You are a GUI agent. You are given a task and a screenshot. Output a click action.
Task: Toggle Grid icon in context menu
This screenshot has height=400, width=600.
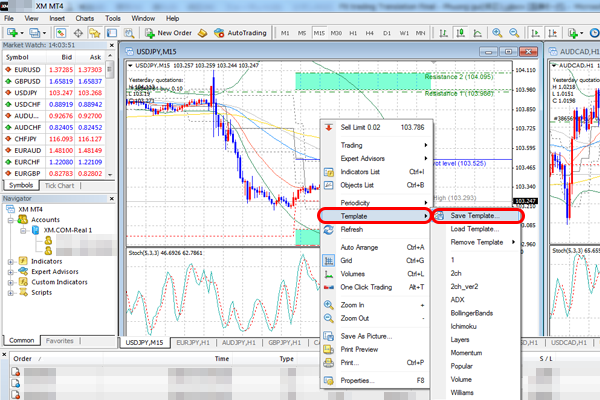(x=329, y=261)
